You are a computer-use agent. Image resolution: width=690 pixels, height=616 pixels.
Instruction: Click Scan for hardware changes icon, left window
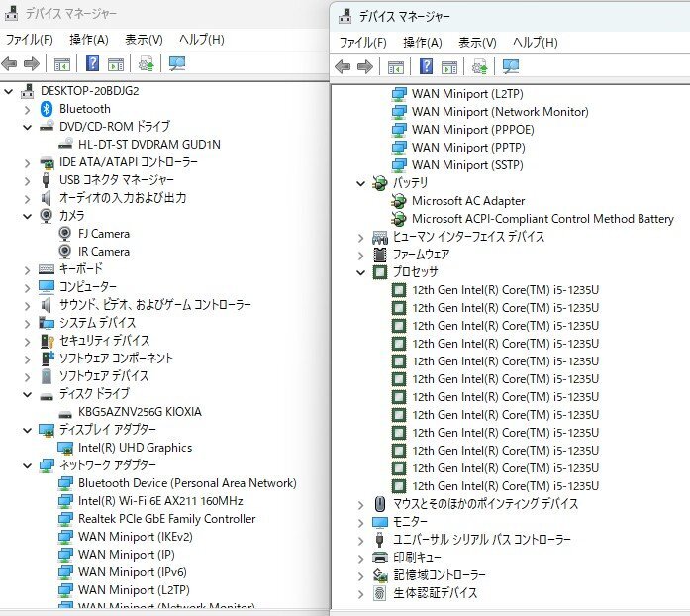point(177,64)
